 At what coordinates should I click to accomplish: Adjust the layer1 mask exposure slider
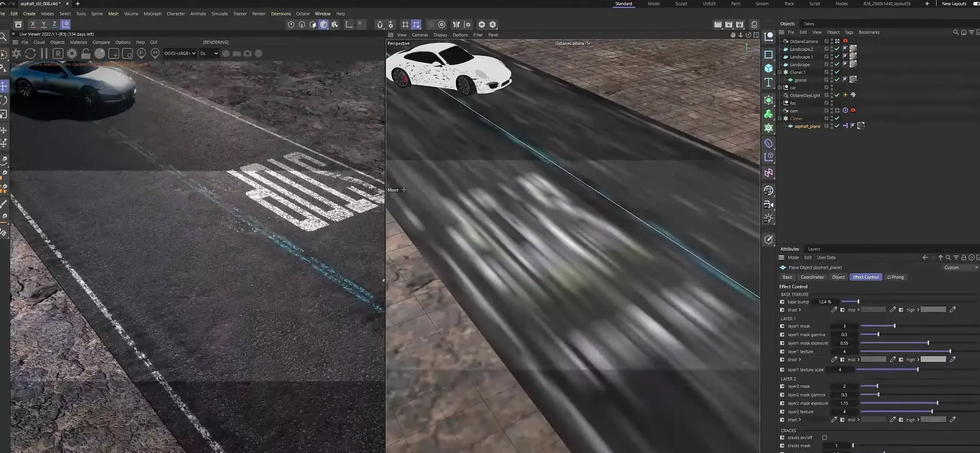coord(928,343)
